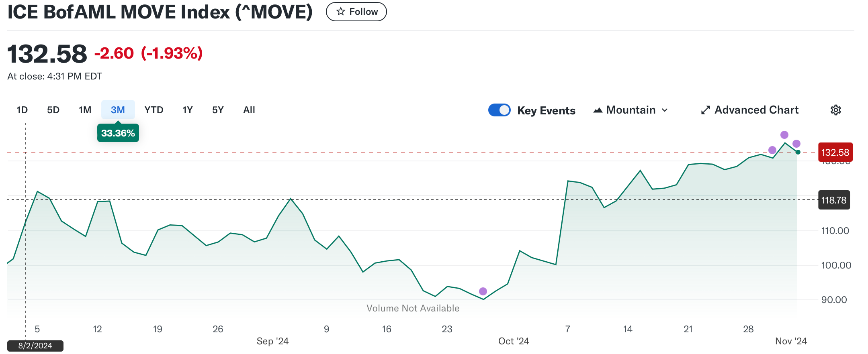This screenshot has width=868, height=354.
Task: Click the Oct '24 axis label
Action: pos(514,341)
